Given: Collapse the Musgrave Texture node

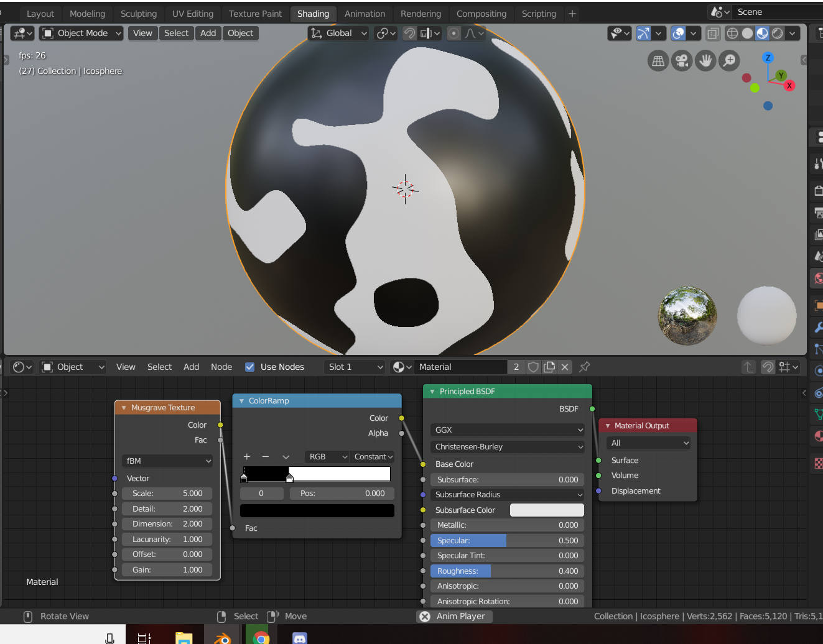Looking at the screenshot, I should coord(124,408).
